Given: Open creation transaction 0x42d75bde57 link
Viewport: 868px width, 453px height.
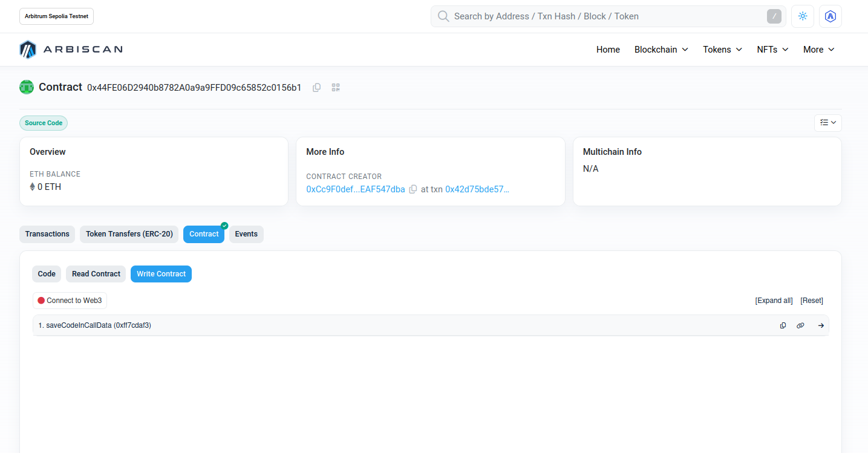Looking at the screenshot, I should [x=477, y=189].
